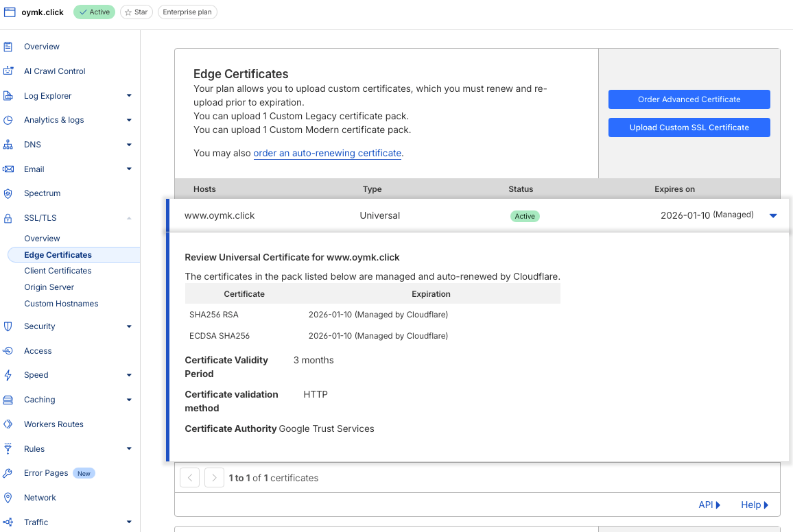The height and width of the screenshot is (532, 793).
Task: Click the Spectrum shield icon
Action: [x=8, y=193]
